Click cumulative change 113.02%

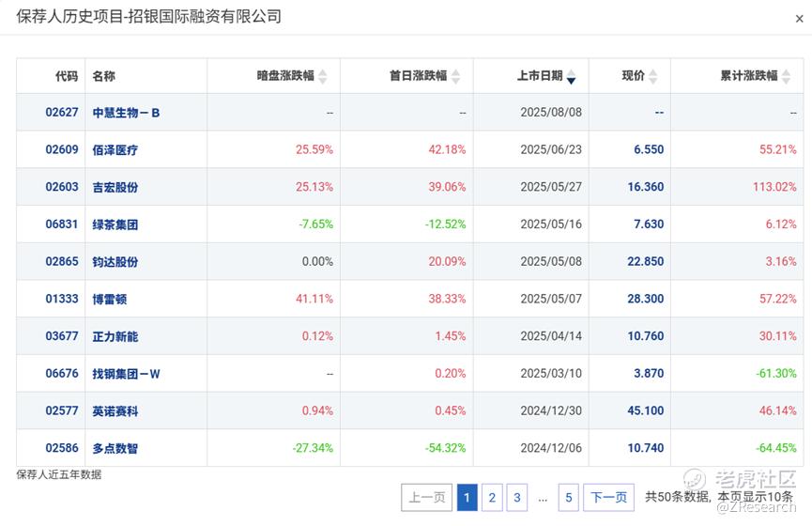(x=774, y=187)
